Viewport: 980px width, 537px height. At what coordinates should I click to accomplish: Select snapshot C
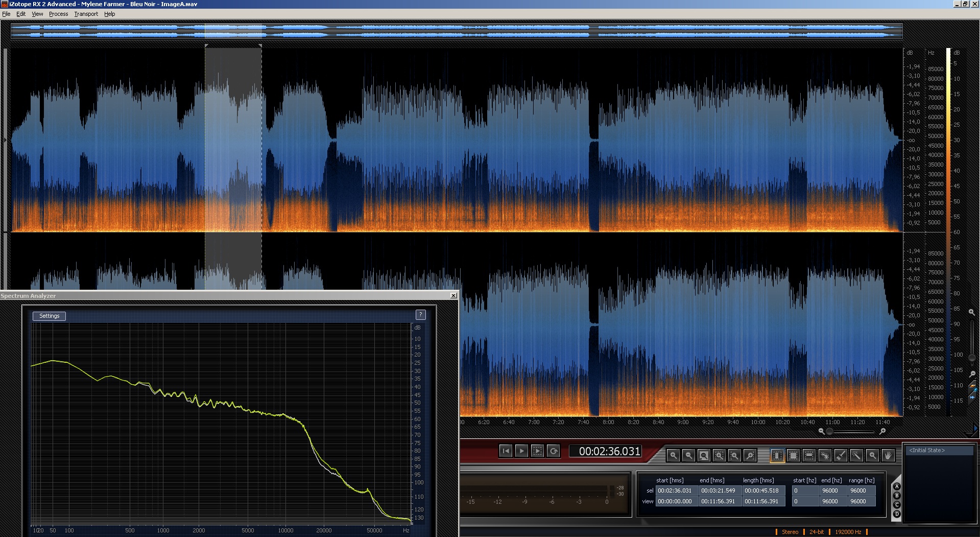[897, 505]
